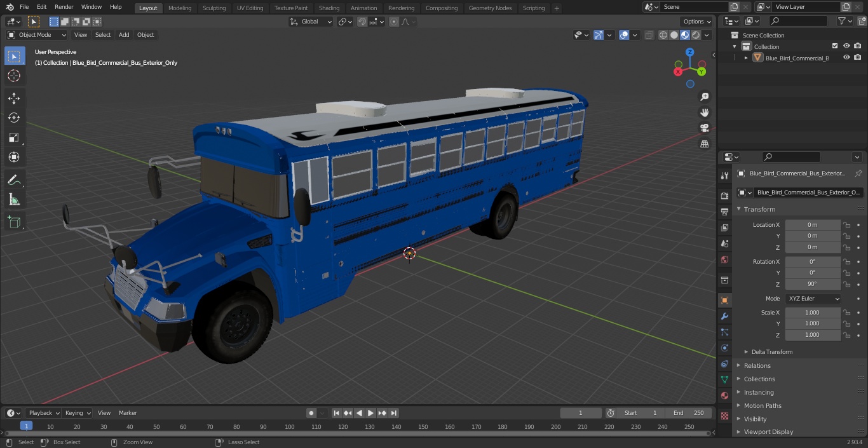Switch to Modeling workspace tab

[180, 8]
